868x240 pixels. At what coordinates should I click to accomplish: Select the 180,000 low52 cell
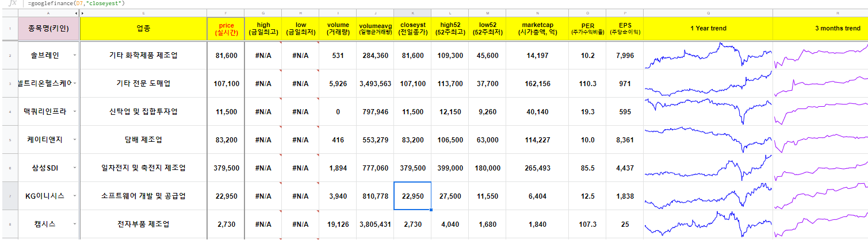[487, 168]
